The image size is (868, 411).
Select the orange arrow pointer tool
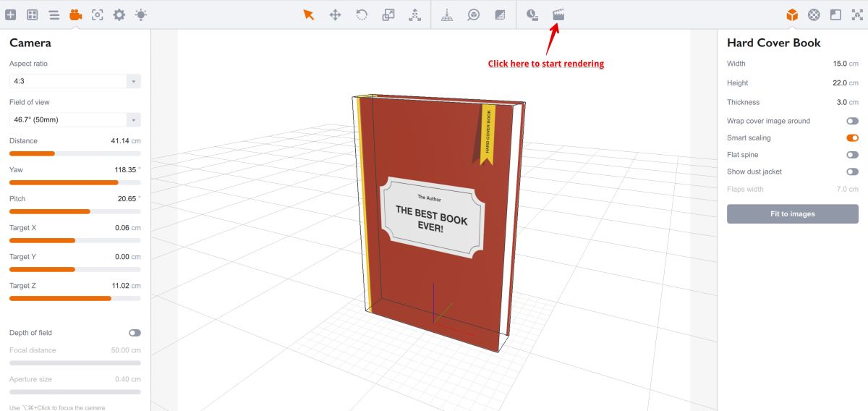pyautogui.click(x=309, y=14)
